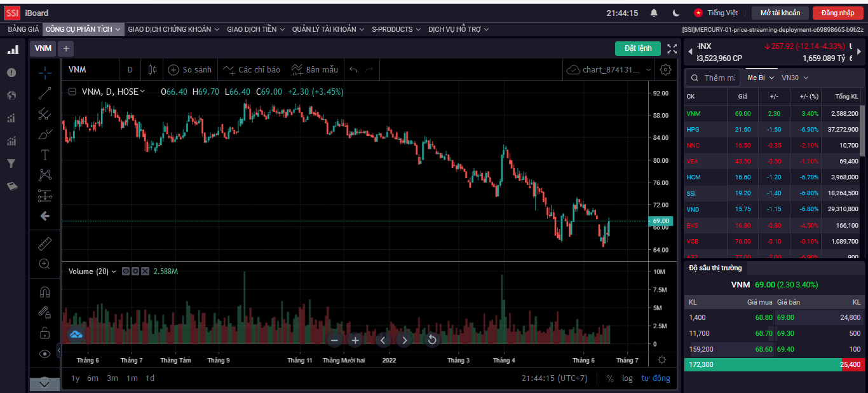Screen dimensions: 868x393
Task: Toggle Volume indicator visibility
Action: click(126, 272)
